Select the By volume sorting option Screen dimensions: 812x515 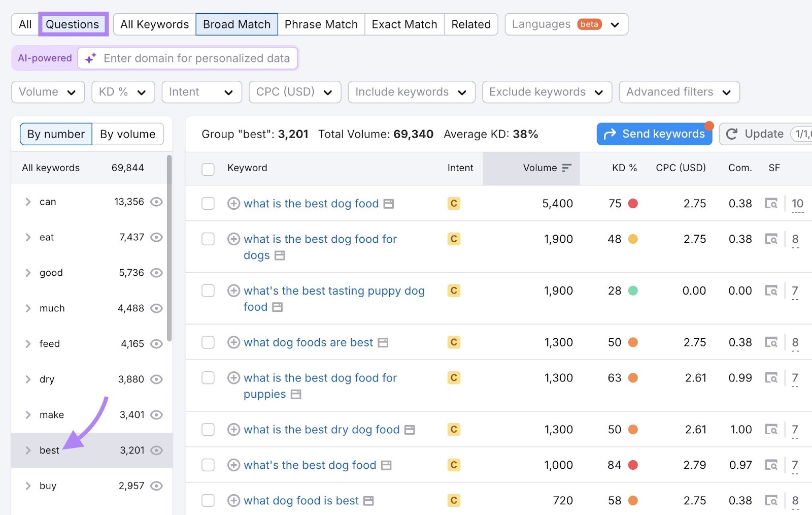click(x=128, y=134)
